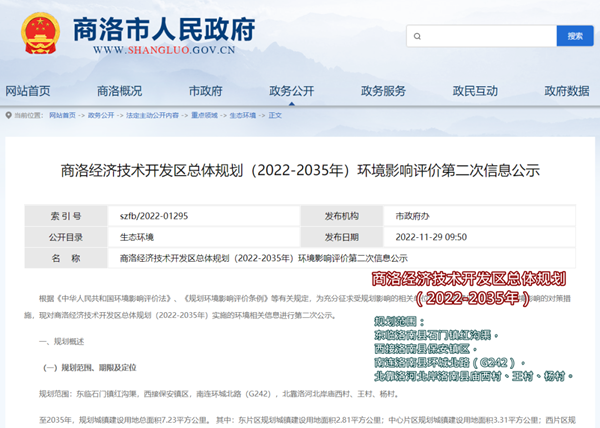Open the 政府数据 navigation tab
Viewport: 600px width, 428px height.
tap(566, 91)
